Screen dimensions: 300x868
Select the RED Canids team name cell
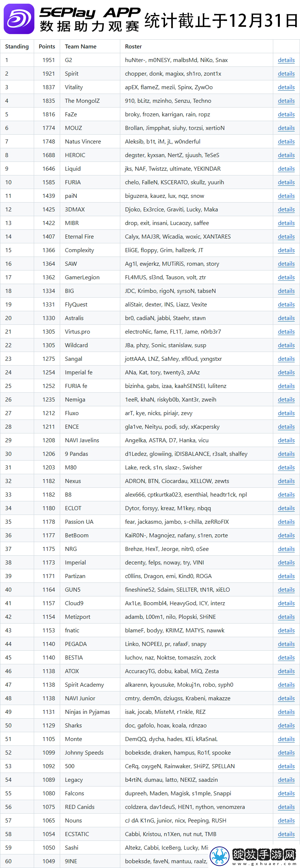click(90, 807)
